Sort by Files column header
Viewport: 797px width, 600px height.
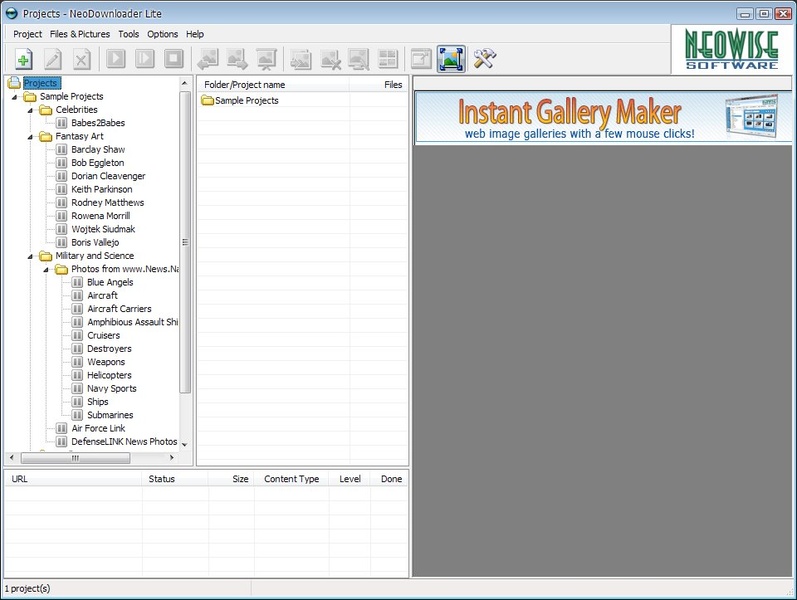(x=379, y=84)
